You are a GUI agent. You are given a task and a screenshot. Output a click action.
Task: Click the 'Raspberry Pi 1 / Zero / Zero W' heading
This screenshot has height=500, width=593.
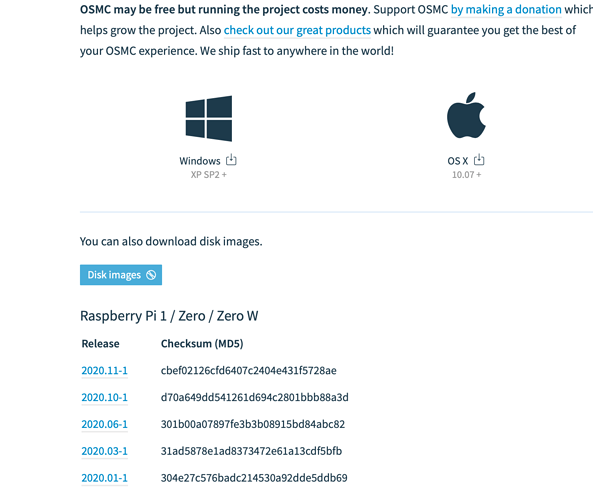[x=169, y=316]
